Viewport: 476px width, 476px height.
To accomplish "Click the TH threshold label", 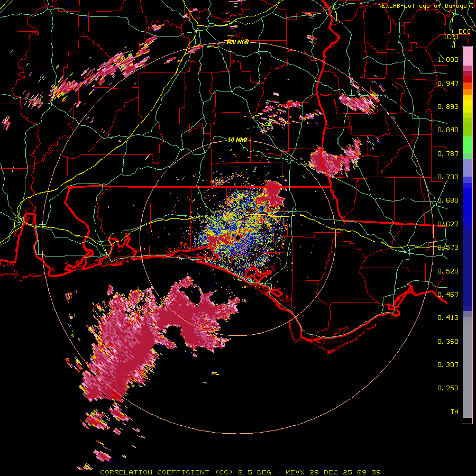I will (454, 411).
